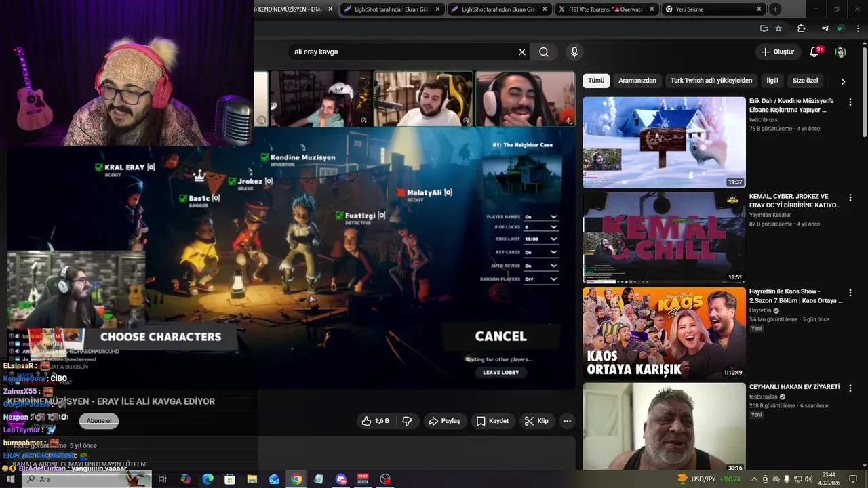This screenshot has width=868, height=488.
Task: Open YouTube account avatar menu
Action: 840,52
